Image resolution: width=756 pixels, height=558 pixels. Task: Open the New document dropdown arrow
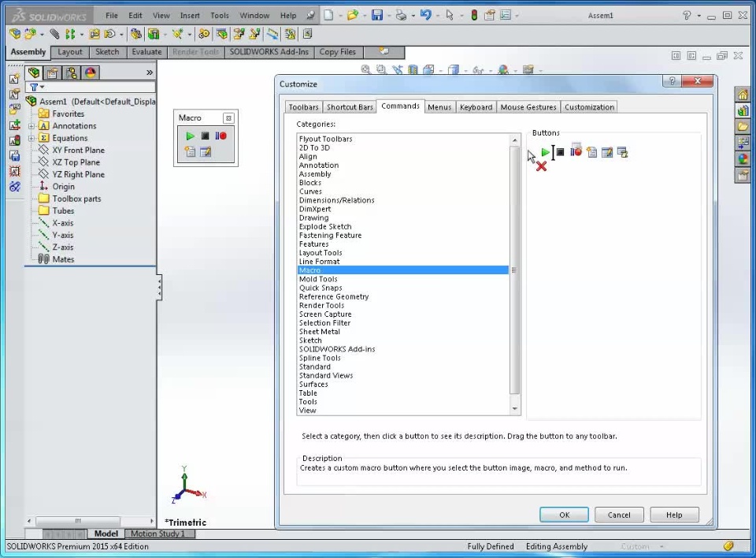(340, 16)
